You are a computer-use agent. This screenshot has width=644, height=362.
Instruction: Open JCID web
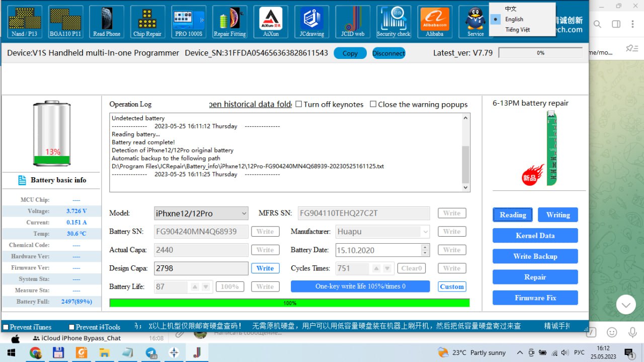coord(353,22)
